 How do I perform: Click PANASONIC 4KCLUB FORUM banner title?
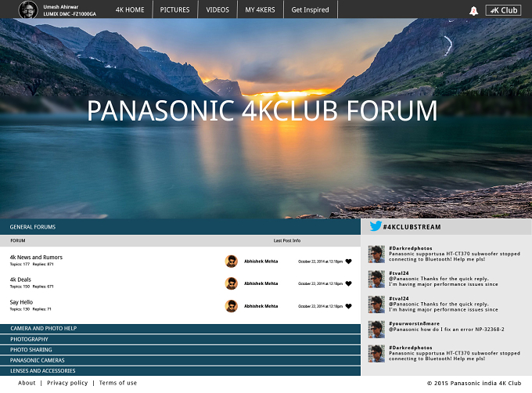coord(262,110)
